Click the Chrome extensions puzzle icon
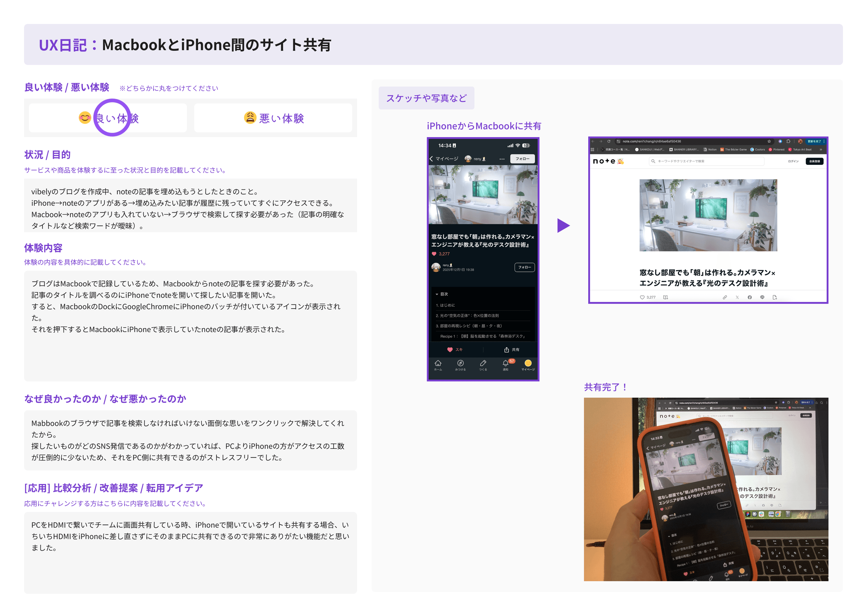Image resolution: width=867 pixels, height=616 pixels. tap(788, 141)
